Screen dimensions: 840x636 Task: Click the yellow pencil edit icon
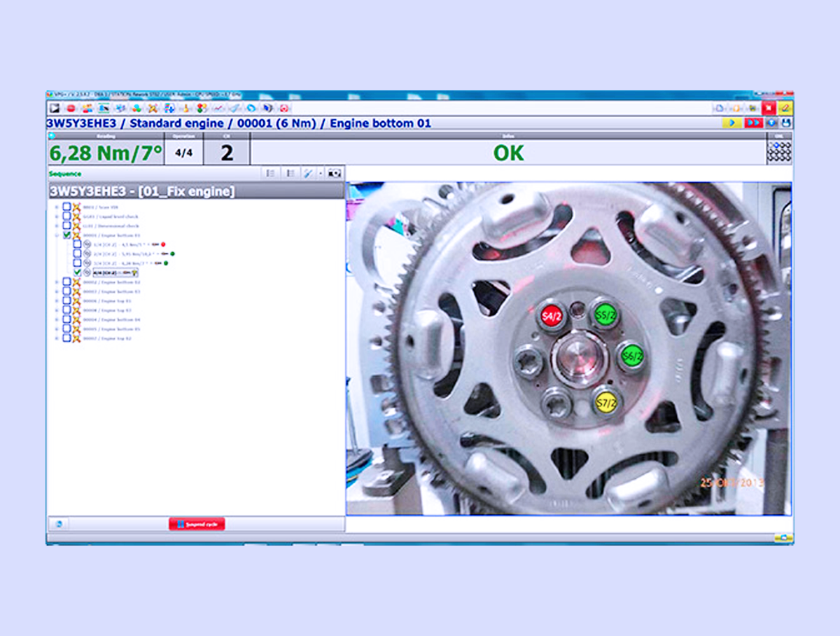785,108
